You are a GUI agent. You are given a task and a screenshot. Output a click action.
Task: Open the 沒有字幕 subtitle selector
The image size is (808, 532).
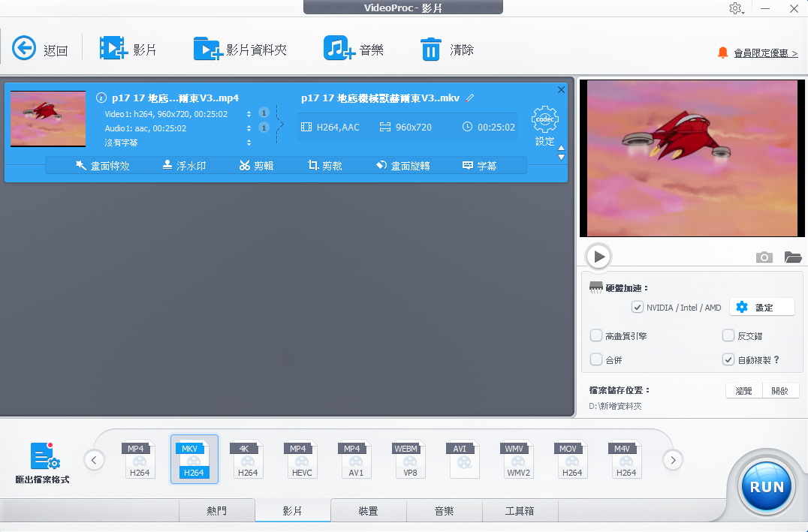[x=249, y=142]
